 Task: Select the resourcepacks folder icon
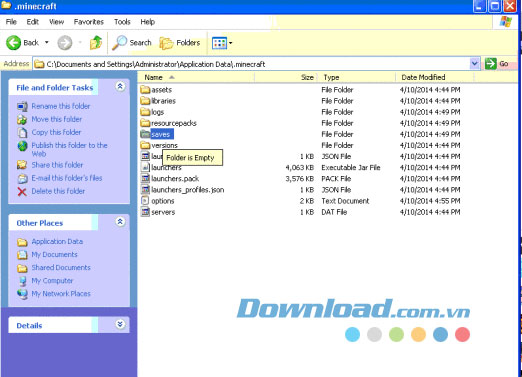tap(145, 123)
